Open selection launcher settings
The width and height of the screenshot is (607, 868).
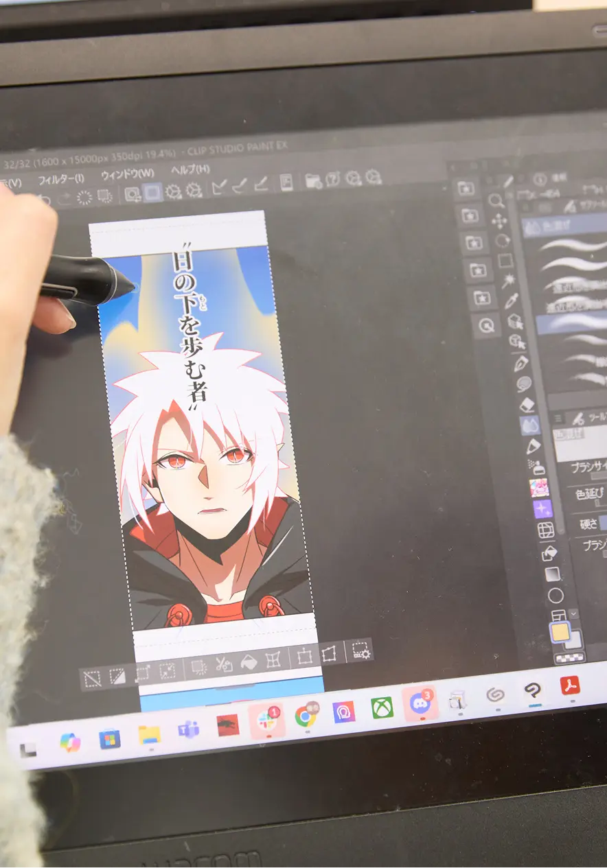pyautogui.click(x=360, y=650)
